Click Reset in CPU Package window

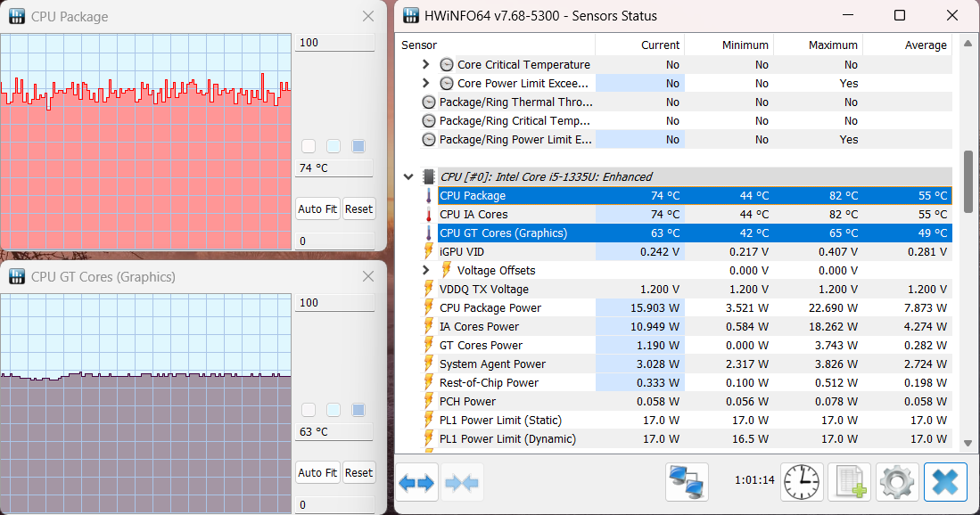(358, 209)
